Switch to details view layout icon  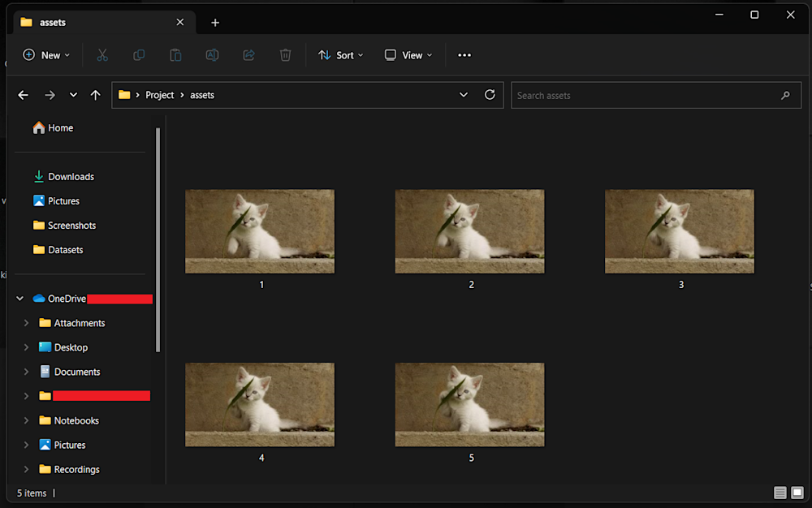tap(780, 493)
